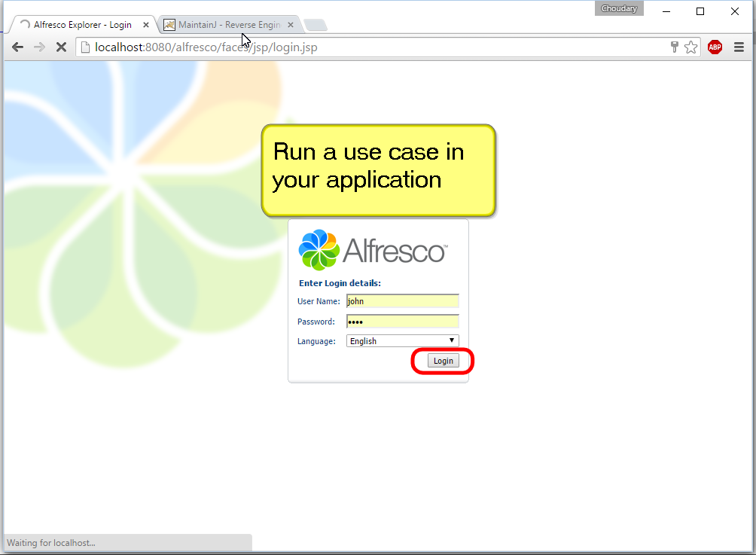Click the Choudary profile button

click(619, 9)
